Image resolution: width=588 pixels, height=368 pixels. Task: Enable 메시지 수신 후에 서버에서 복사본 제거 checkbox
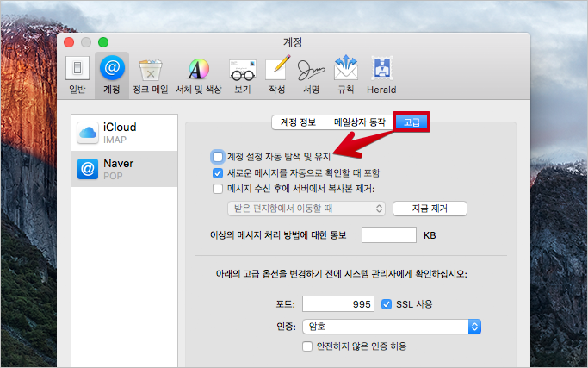pyautogui.click(x=218, y=189)
